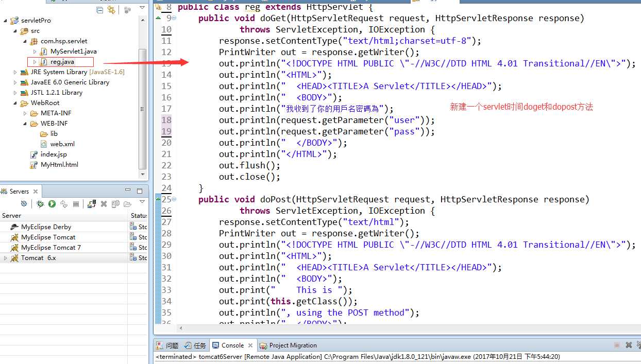This screenshot has width=641, height=364.
Task: Expand the reg.java tree node
Action: 35,62
